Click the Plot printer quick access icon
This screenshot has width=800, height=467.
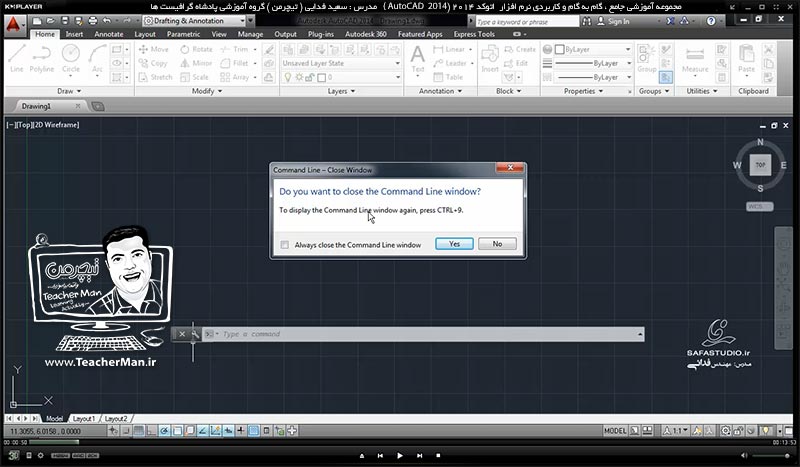point(92,21)
